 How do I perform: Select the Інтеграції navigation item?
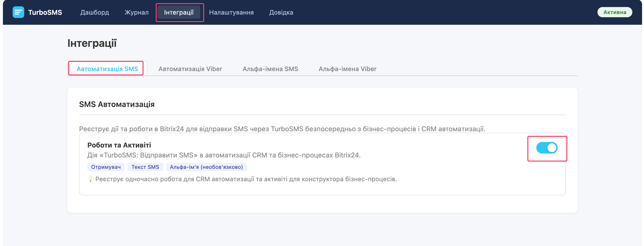pos(179,12)
